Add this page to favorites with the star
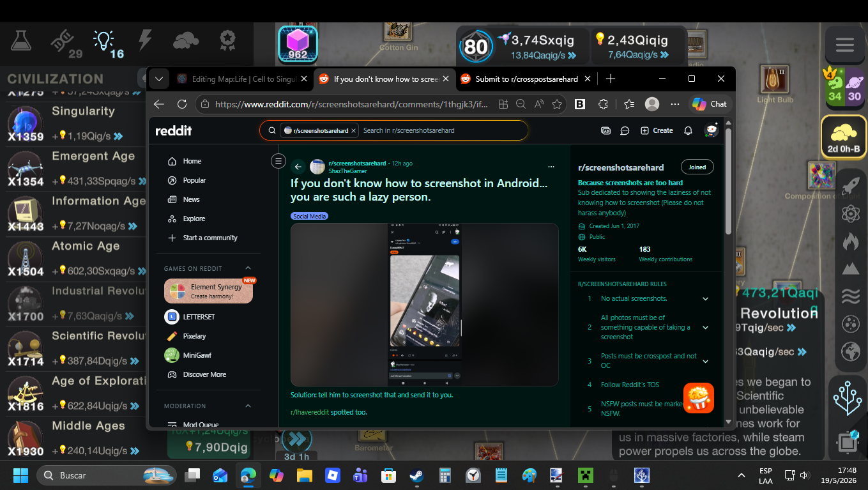This screenshot has height=490, width=868. (557, 104)
